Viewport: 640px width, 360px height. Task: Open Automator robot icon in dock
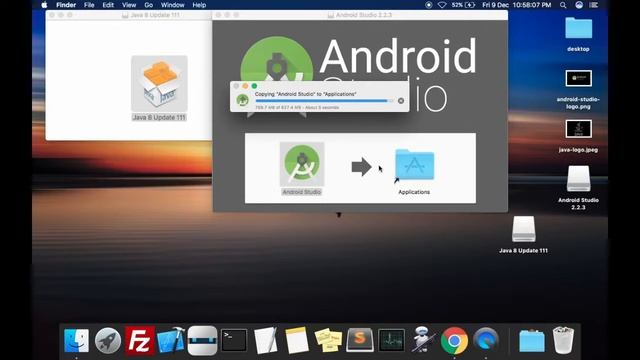[x=422, y=339]
